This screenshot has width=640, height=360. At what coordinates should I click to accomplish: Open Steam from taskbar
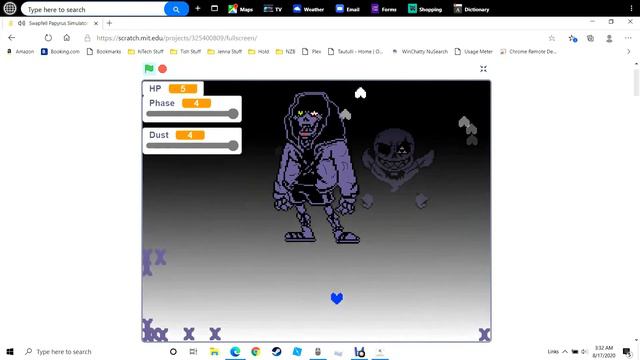coord(276,351)
